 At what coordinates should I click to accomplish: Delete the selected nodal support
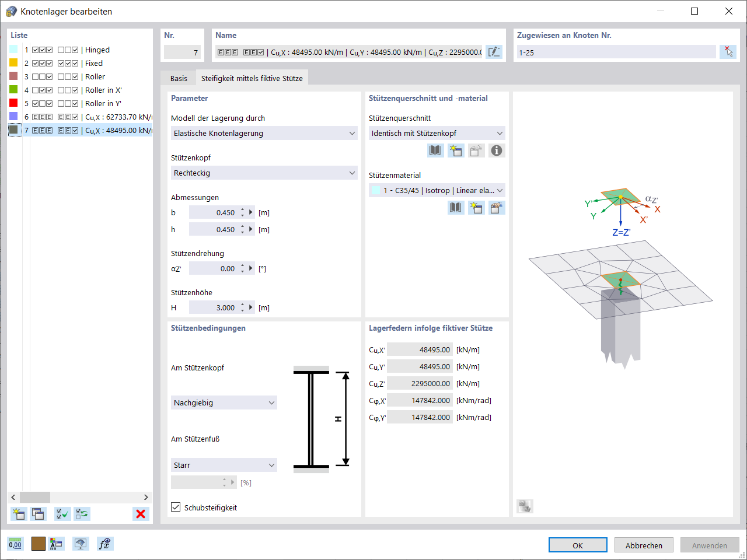coord(141,514)
